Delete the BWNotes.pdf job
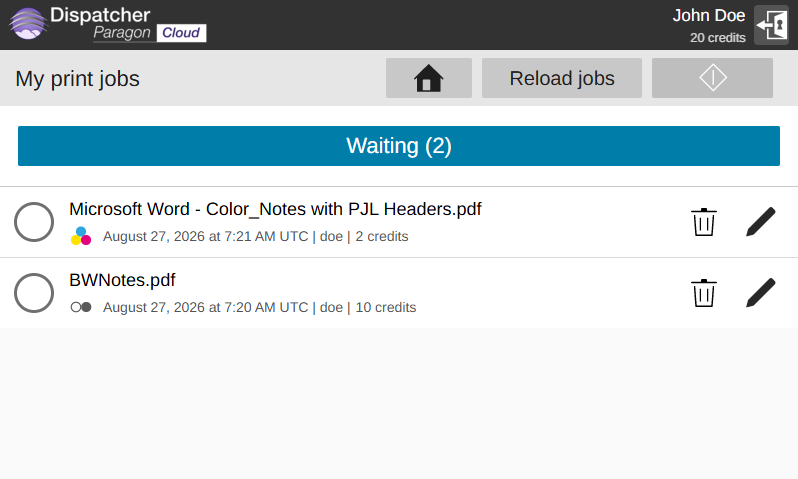798x479 pixels. (704, 293)
